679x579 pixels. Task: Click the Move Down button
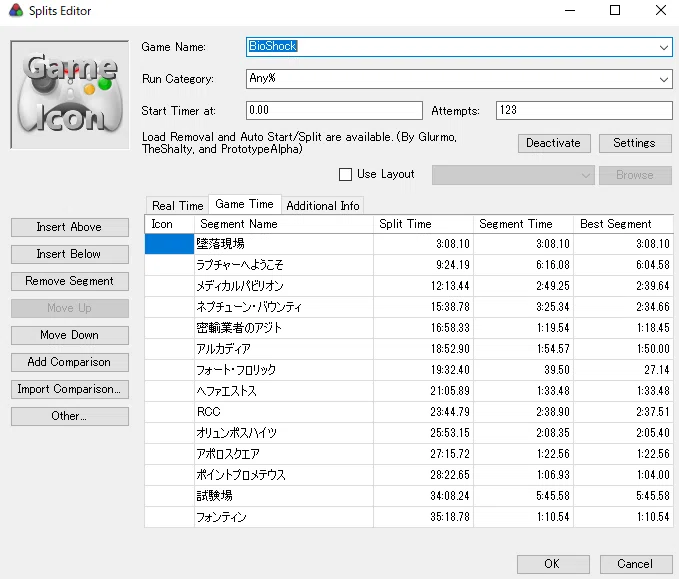tap(70, 335)
